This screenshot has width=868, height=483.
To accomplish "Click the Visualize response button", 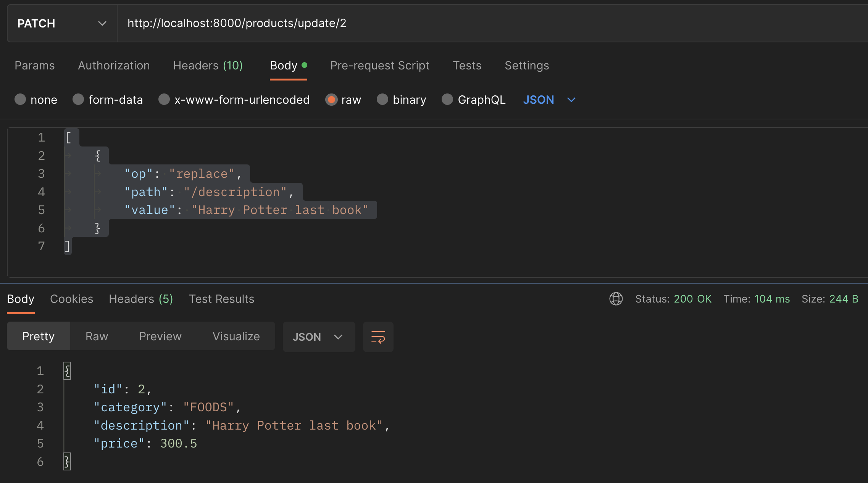I will click(x=236, y=336).
